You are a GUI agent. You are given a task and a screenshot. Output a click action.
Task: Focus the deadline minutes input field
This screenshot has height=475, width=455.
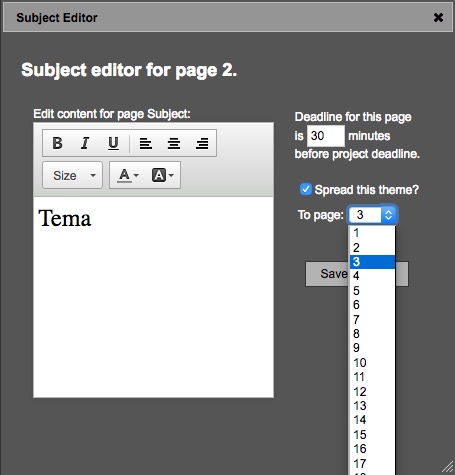point(325,136)
